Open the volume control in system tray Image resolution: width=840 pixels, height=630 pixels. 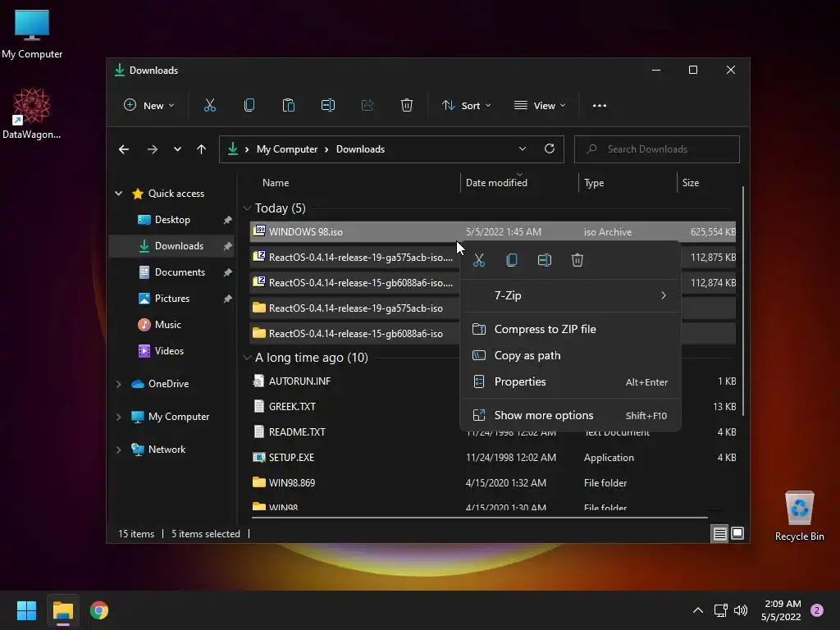[741, 610]
